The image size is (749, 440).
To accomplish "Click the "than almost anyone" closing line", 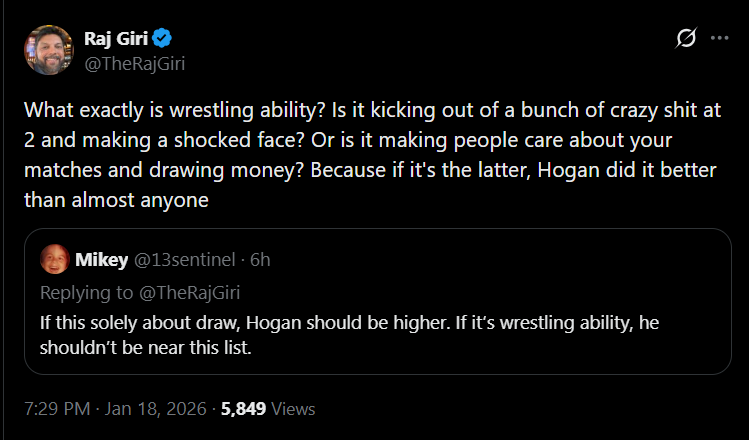I will coord(115,197).
